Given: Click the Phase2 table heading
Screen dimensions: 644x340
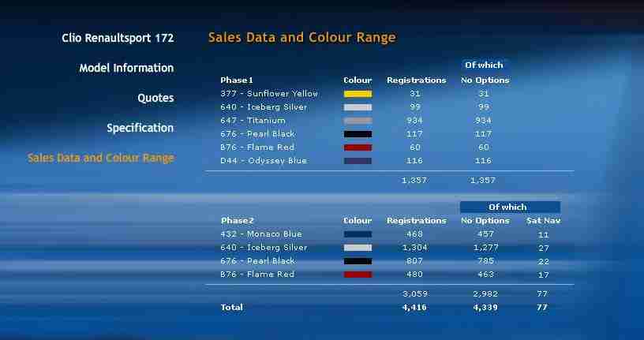Looking at the screenshot, I should coord(237,221).
